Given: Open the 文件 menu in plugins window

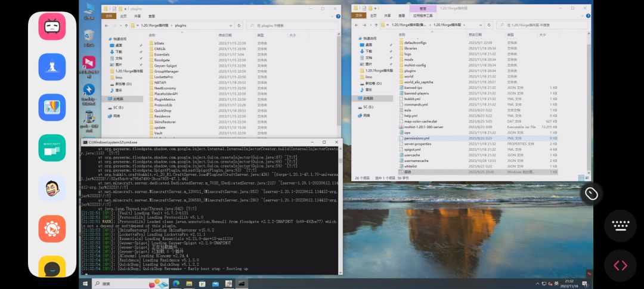Looking at the screenshot, I should 109,16.
